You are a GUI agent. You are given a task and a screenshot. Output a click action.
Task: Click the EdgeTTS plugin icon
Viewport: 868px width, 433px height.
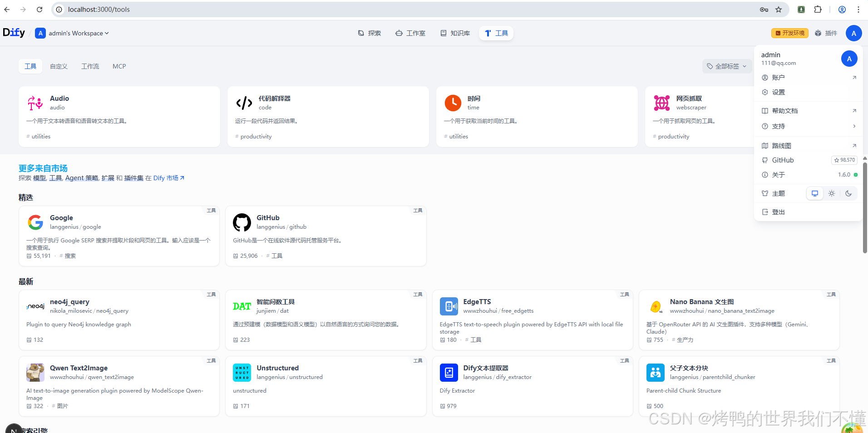click(449, 306)
